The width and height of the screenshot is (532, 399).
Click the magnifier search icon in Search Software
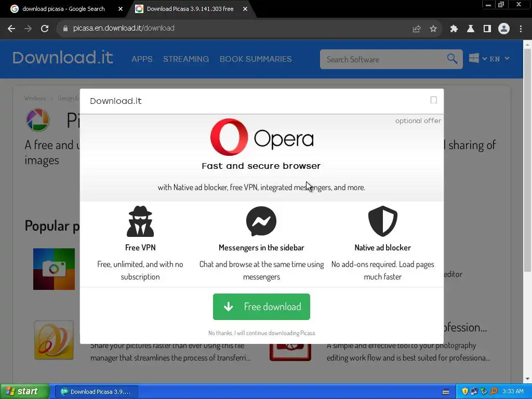[452, 59]
